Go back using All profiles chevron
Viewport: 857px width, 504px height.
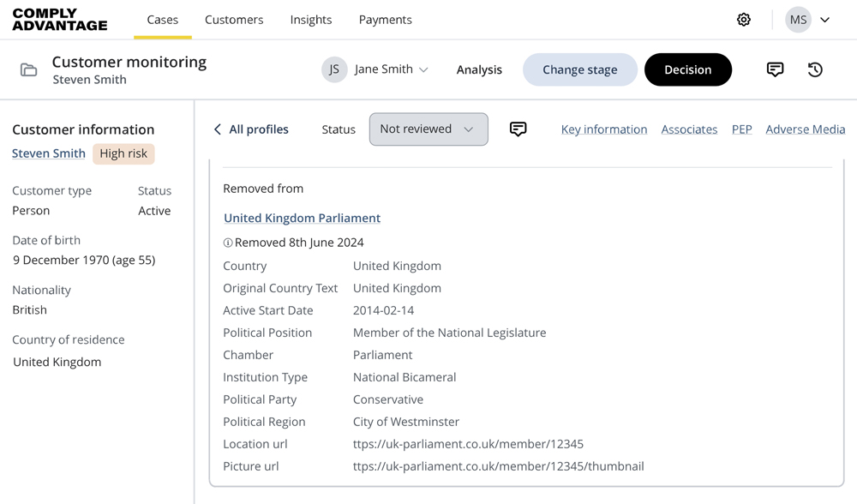pyautogui.click(x=218, y=129)
